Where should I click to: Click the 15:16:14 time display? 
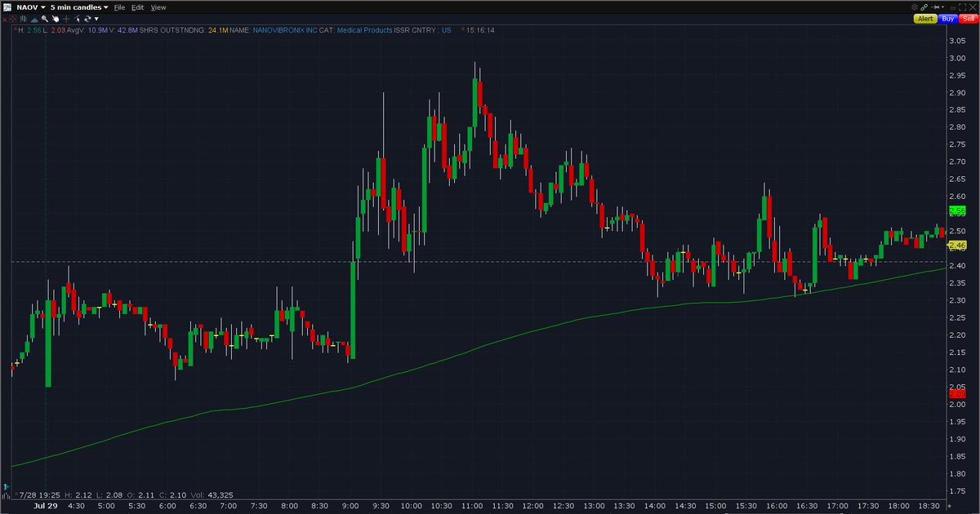coord(479,30)
